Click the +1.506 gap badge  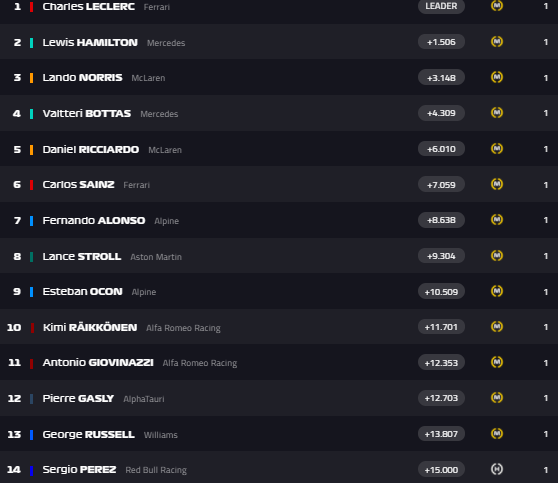tap(441, 42)
